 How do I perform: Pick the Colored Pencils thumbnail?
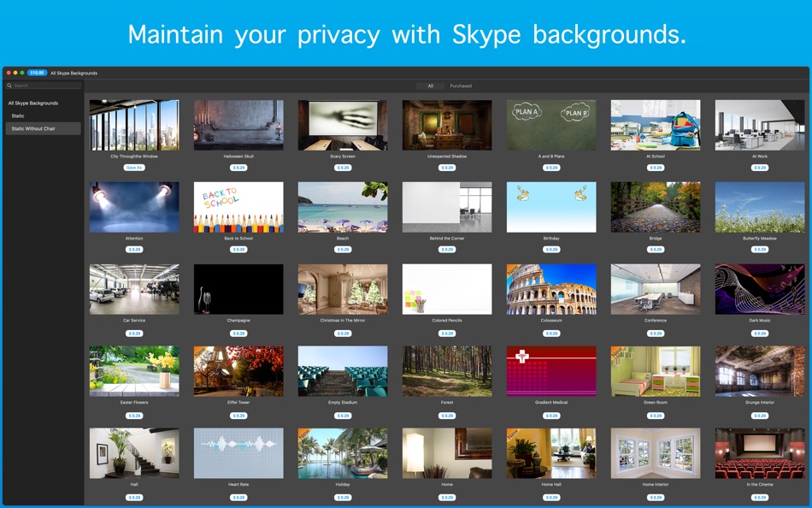click(x=447, y=289)
